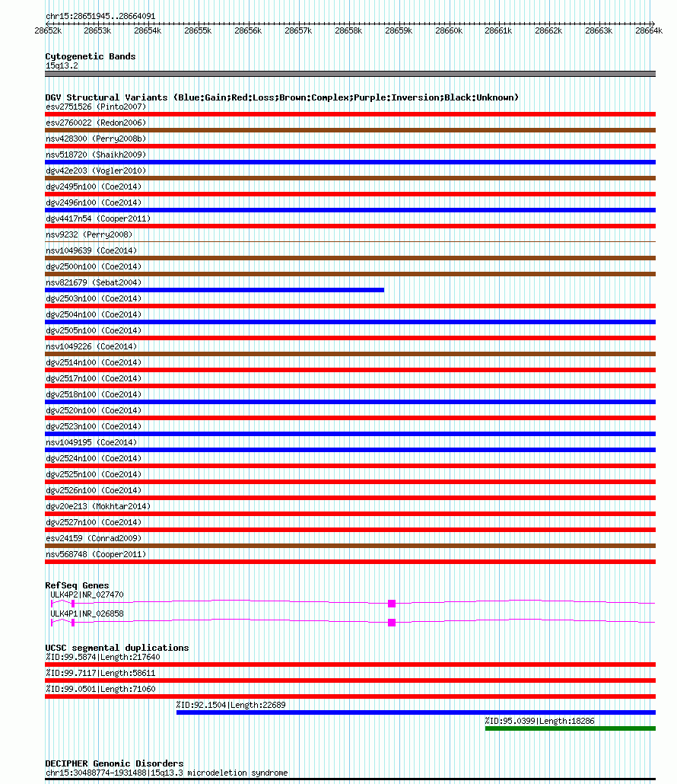Click the DGV Structural Variants track title
Viewport: 677px width, 784px height.
coord(281,97)
